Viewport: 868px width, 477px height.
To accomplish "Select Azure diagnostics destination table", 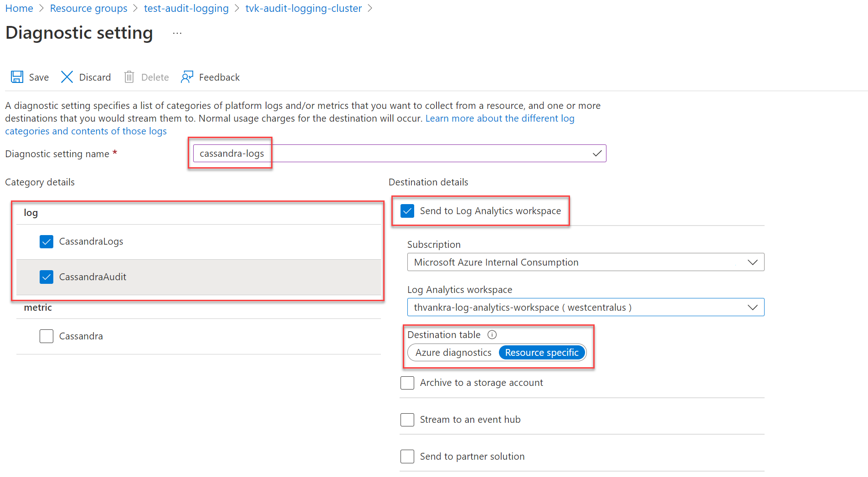I will click(x=453, y=353).
